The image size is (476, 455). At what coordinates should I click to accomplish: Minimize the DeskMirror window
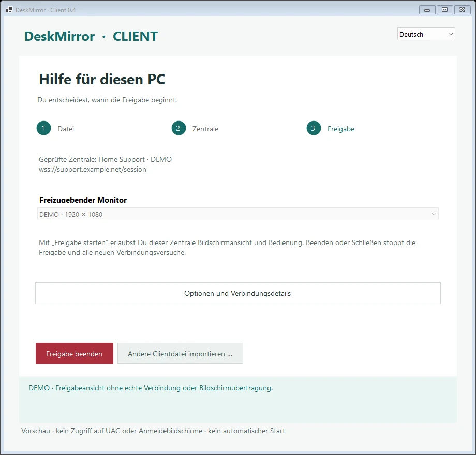tap(427, 10)
